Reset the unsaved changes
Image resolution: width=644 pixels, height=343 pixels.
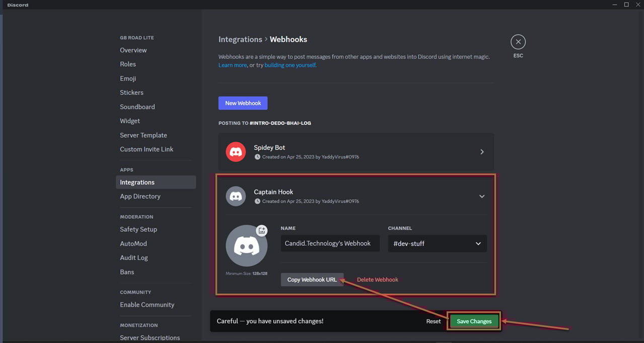pyautogui.click(x=433, y=321)
